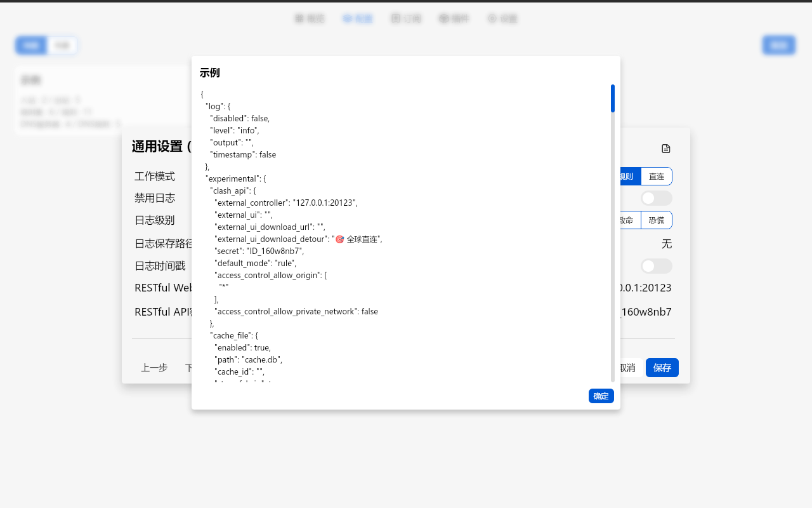Click the JSON preview scrollbar thumb
This screenshot has height=508, width=812.
[613, 98]
